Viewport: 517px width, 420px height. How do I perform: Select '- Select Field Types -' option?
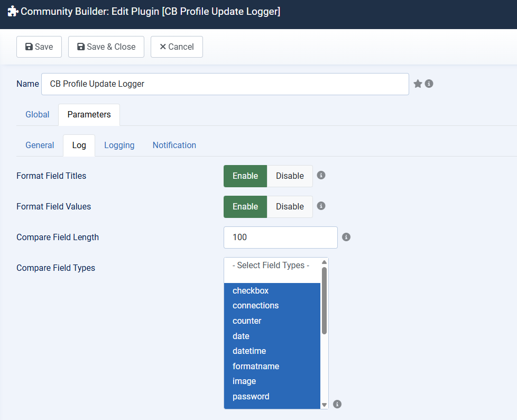click(x=272, y=265)
